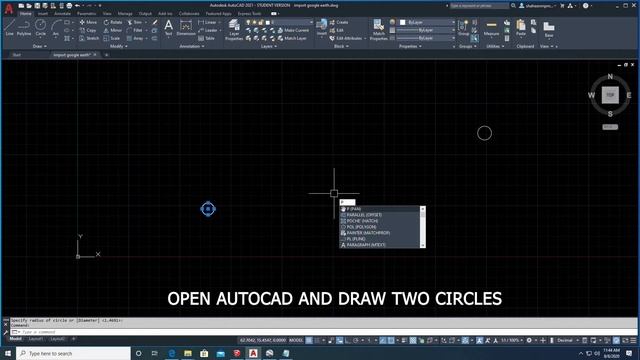Viewport: 640px width, 360px height.
Task: Click the Array tool
Action: click(135, 38)
